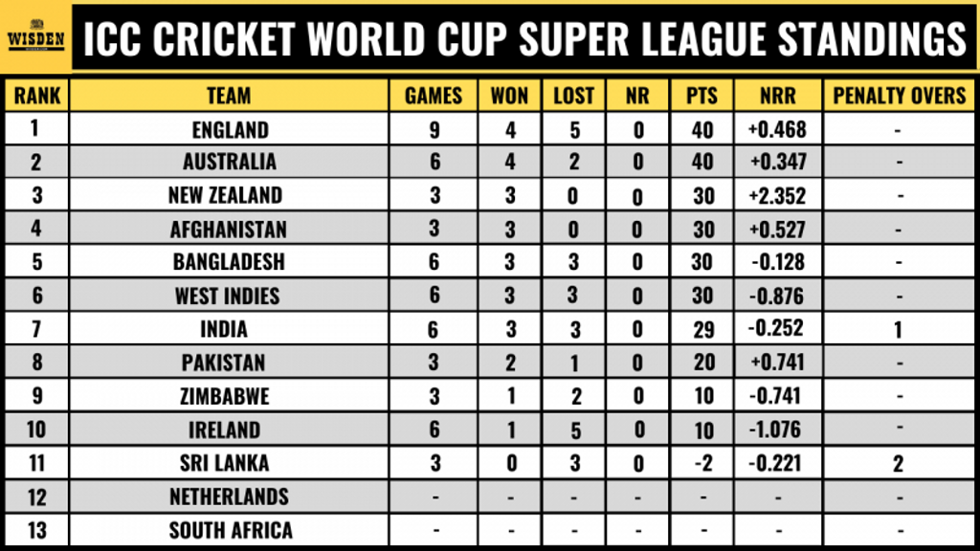Click the WON column header
Image resolution: width=980 pixels, height=551 pixels.
coord(509,96)
